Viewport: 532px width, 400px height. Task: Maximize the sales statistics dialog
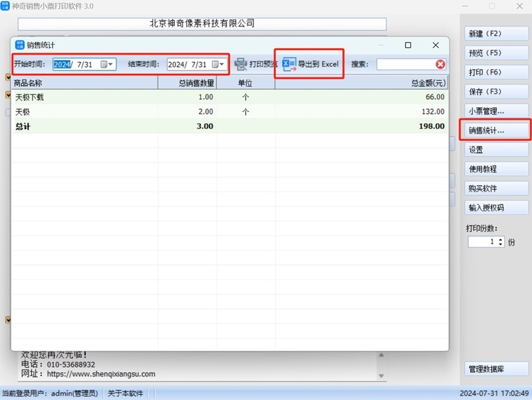(408, 45)
